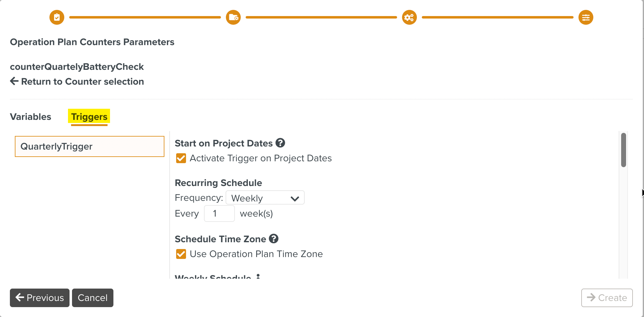Toggle Use Operation Plan Time Zone checkbox
Screen dimensions: 644x317
click(x=181, y=254)
